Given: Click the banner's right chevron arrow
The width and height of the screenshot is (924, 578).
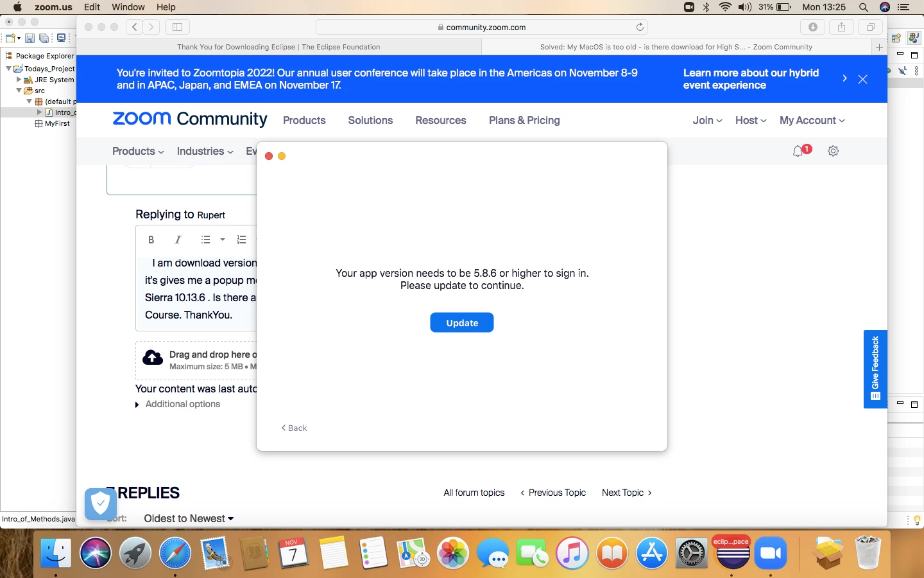Looking at the screenshot, I should click(x=844, y=78).
